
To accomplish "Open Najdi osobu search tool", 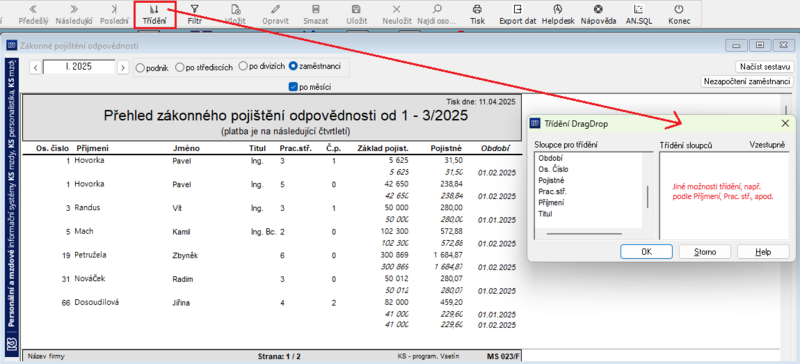I will [x=437, y=14].
